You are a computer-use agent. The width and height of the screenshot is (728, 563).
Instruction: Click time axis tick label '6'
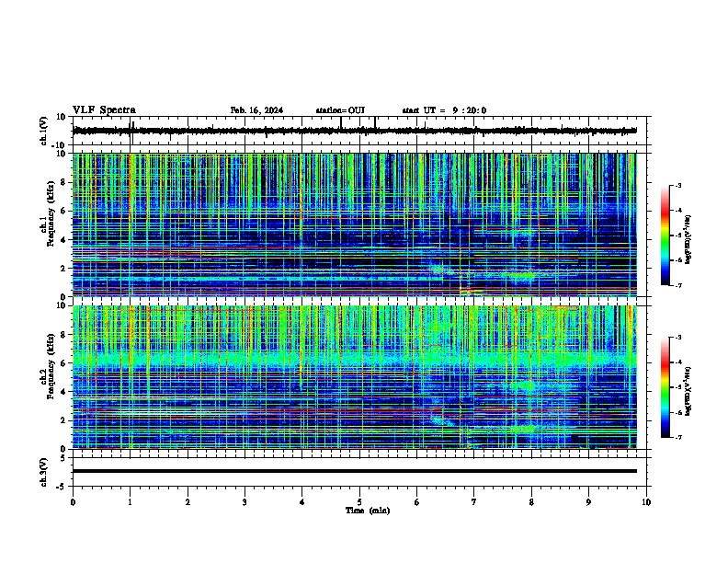416,502
